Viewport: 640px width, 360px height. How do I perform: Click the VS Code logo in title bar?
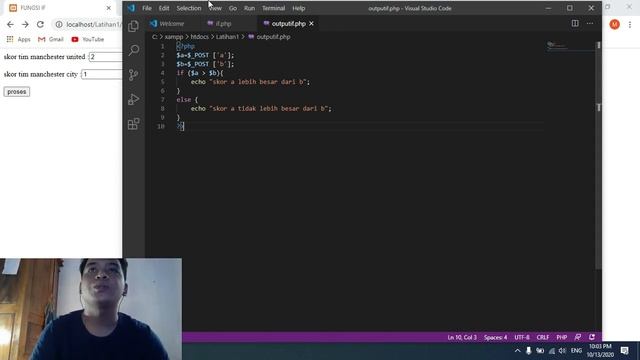click(x=131, y=8)
